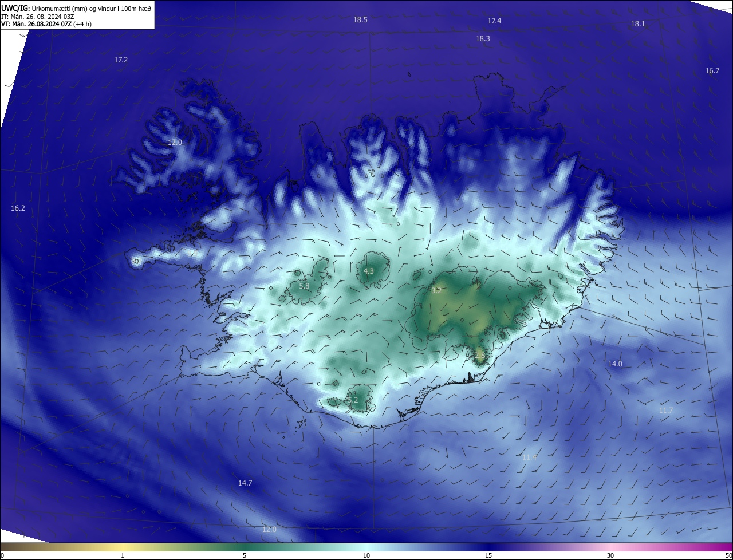733x560 pixels.
Task: Click the 10 tick on the color scale
Action: coord(366,555)
